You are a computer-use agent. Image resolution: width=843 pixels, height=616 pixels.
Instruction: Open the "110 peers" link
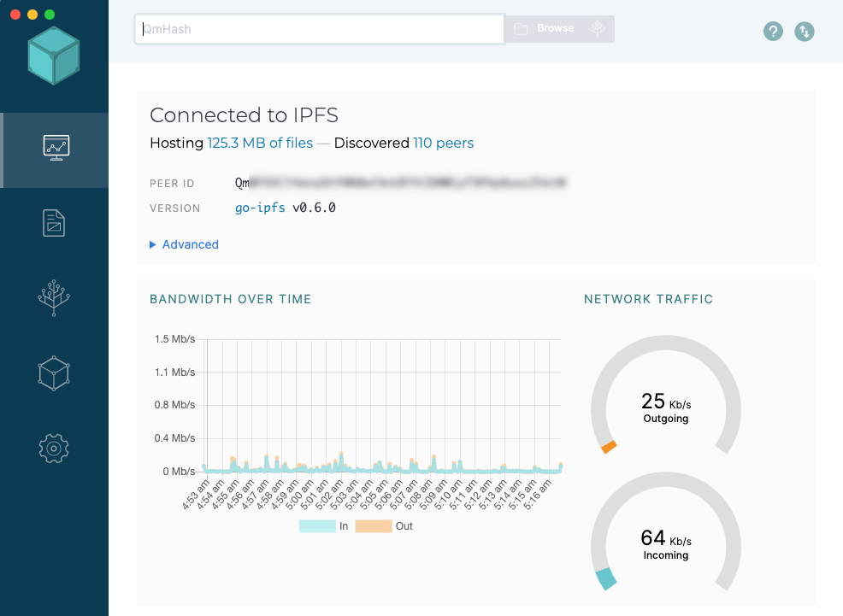(x=443, y=143)
